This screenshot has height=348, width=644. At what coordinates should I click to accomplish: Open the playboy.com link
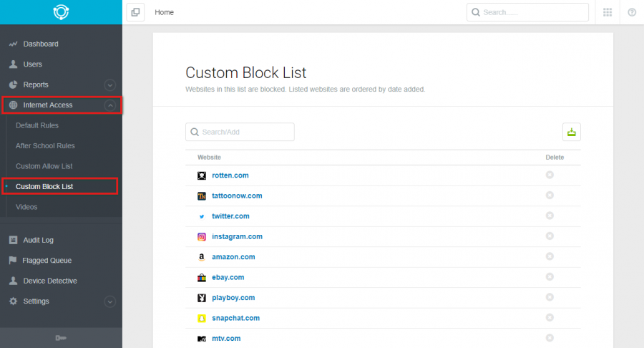[233, 297]
